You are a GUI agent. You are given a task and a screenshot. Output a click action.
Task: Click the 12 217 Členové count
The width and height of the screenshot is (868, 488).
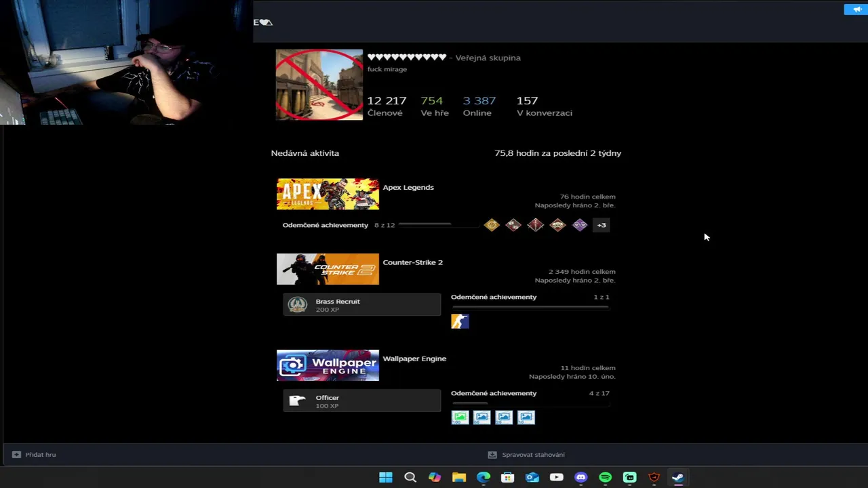tap(387, 106)
